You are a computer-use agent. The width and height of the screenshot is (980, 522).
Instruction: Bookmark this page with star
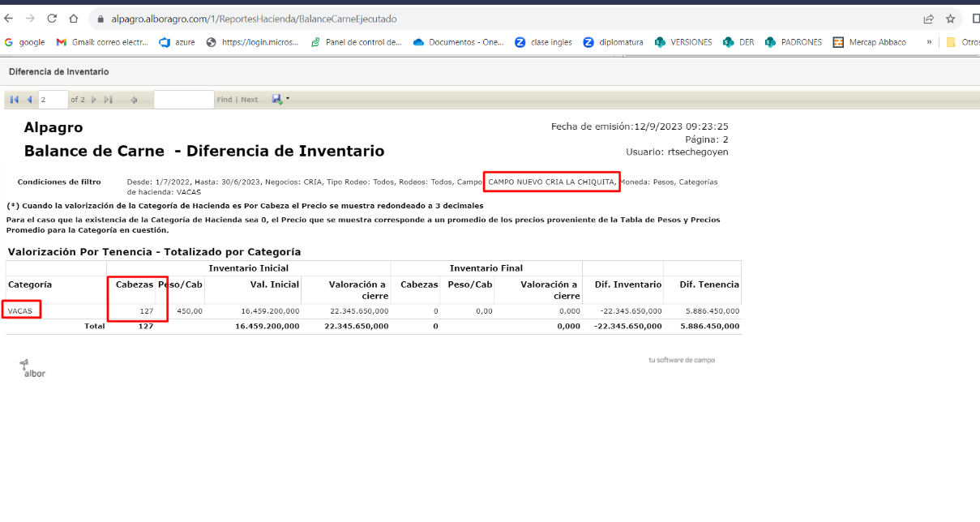(x=950, y=19)
